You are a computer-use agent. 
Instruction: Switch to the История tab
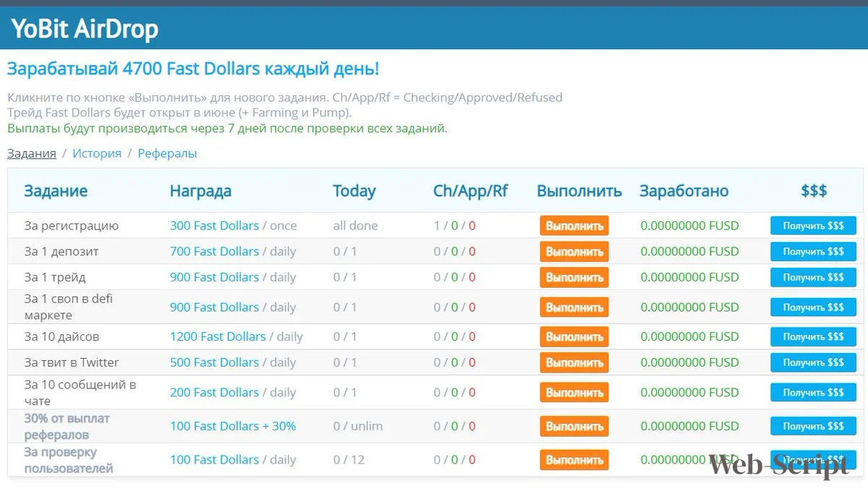click(x=97, y=153)
